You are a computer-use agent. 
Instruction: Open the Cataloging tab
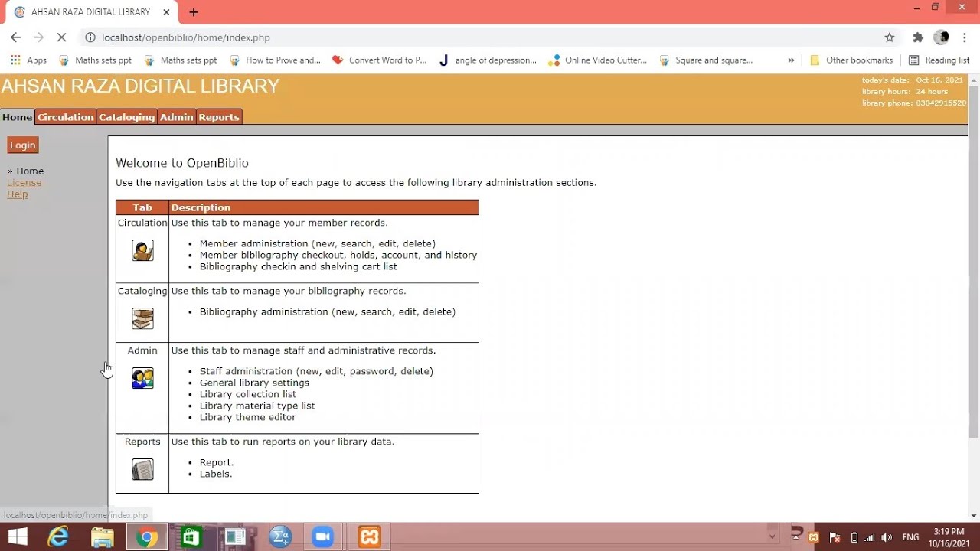click(x=126, y=117)
